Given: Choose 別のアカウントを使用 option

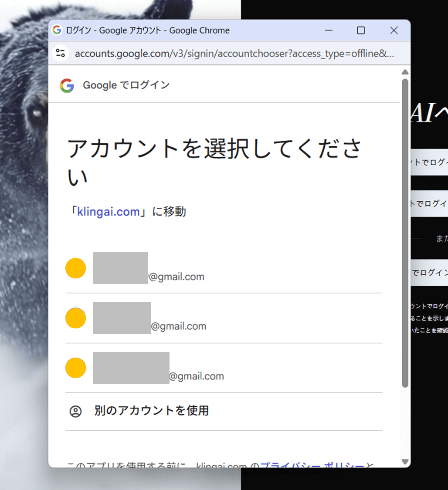Looking at the screenshot, I should point(151,411).
